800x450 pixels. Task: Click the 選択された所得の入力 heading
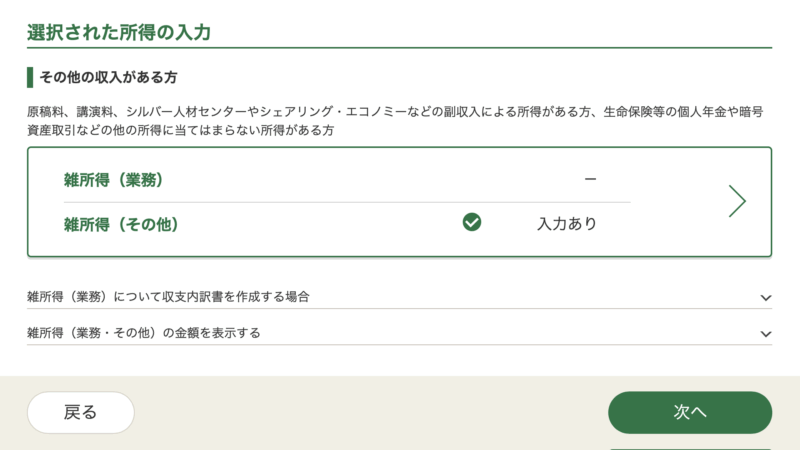pyautogui.click(x=119, y=31)
